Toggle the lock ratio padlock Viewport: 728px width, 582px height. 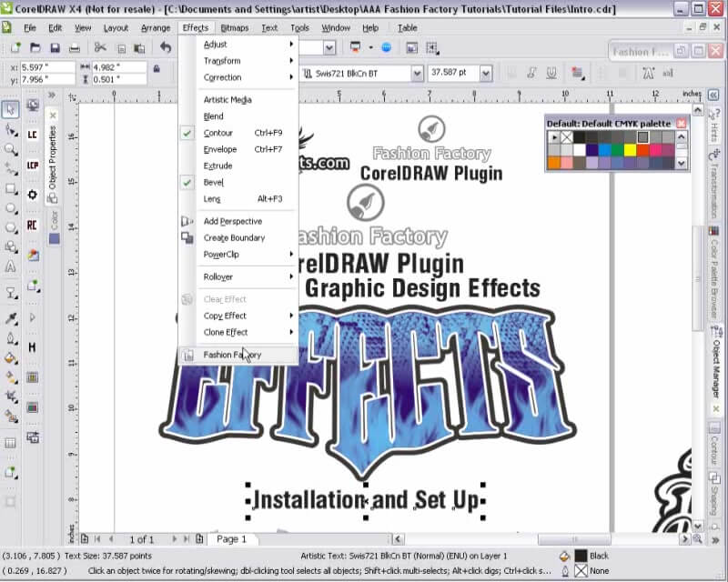click(x=157, y=68)
